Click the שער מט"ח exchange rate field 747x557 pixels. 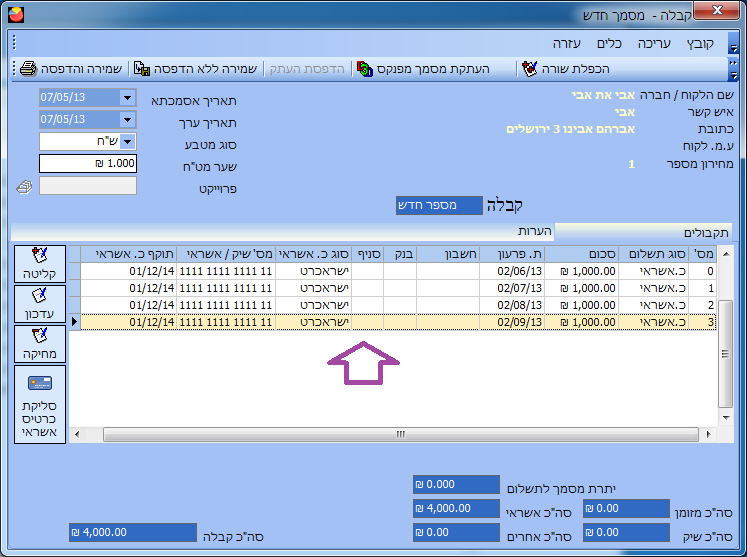[x=88, y=164]
